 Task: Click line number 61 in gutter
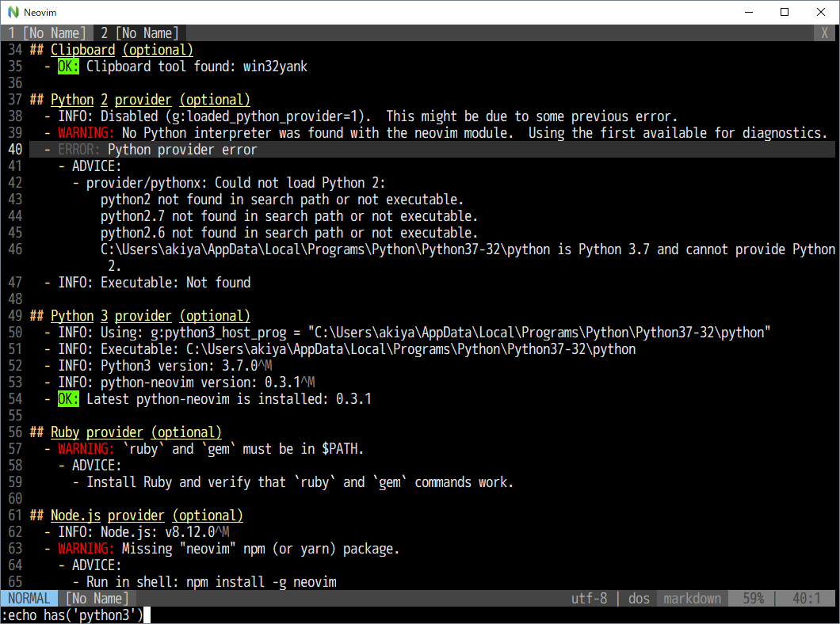click(x=15, y=515)
